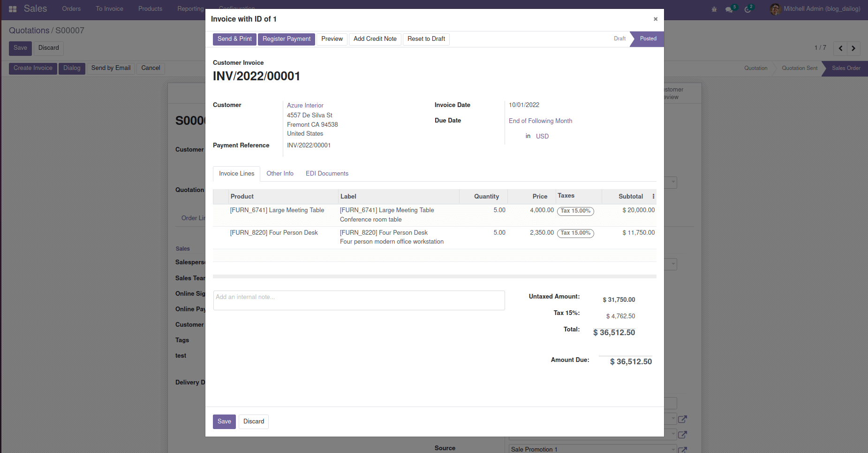Open the debug bug icon
The height and width of the screenshot is (453, 868).
[x=714, y=9]
